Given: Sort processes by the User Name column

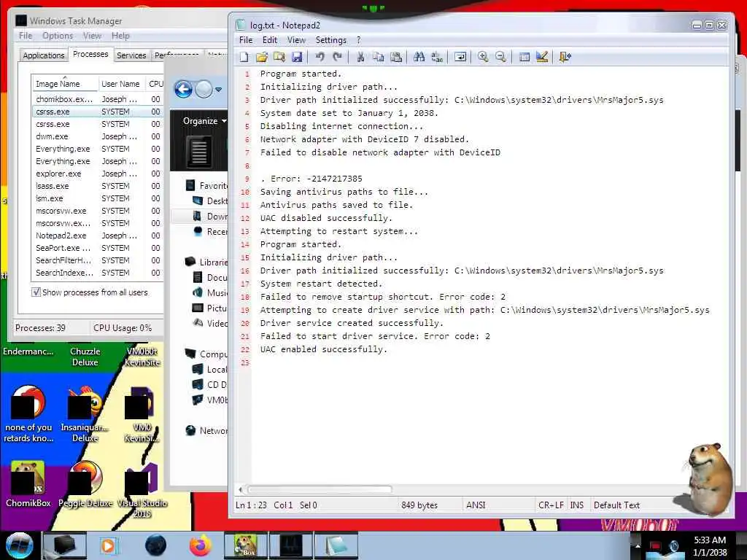Looking at the screenshot, I should coord(120,83).
